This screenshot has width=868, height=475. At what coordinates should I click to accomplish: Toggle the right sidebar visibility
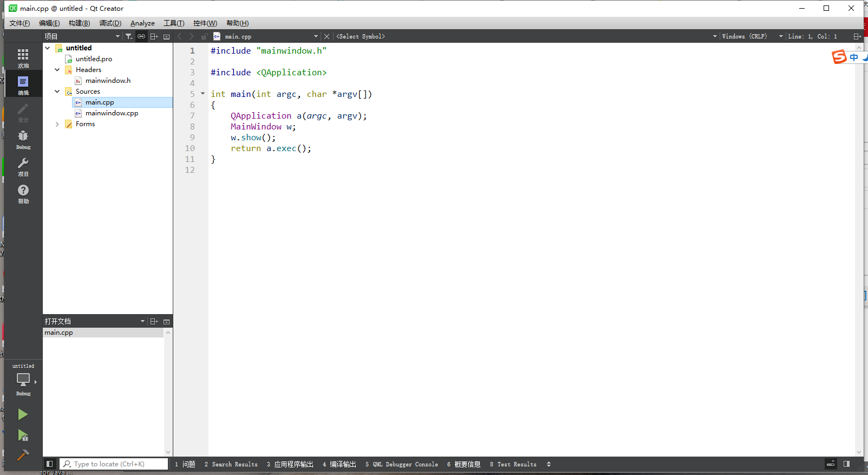(847, 464)
